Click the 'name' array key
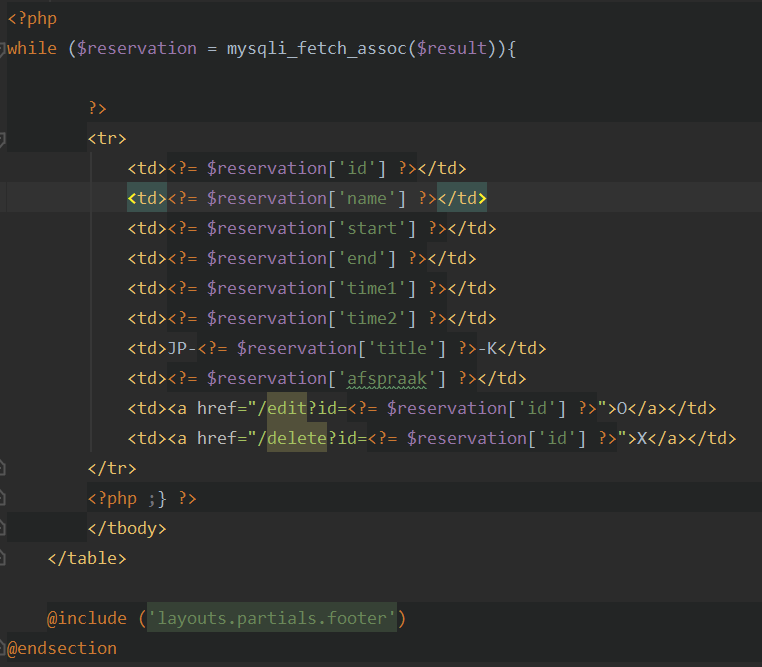The height and width of the screenshot is (667, 762). point(367,199)
